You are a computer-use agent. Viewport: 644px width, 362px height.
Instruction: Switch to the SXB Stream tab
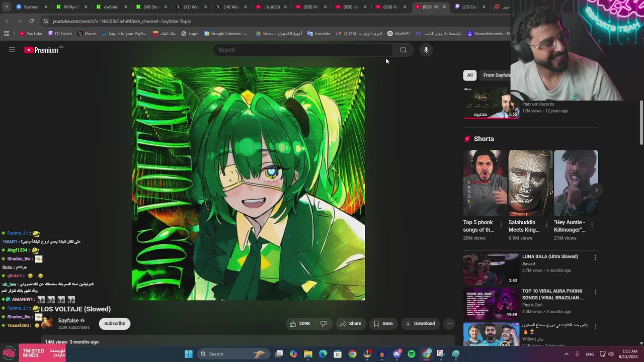click(x=151, y=7)
